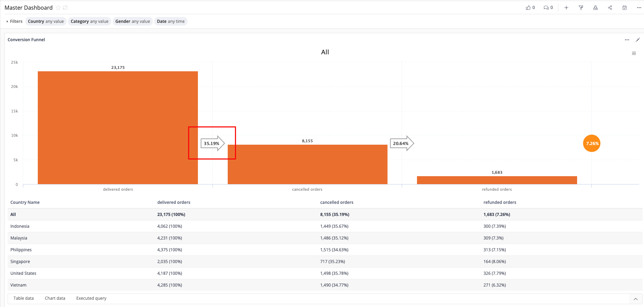Image resolution: width=644 pixels, height=307 pixels.
Task: Open the Gender filter dropdown
Action: (132, 21)
